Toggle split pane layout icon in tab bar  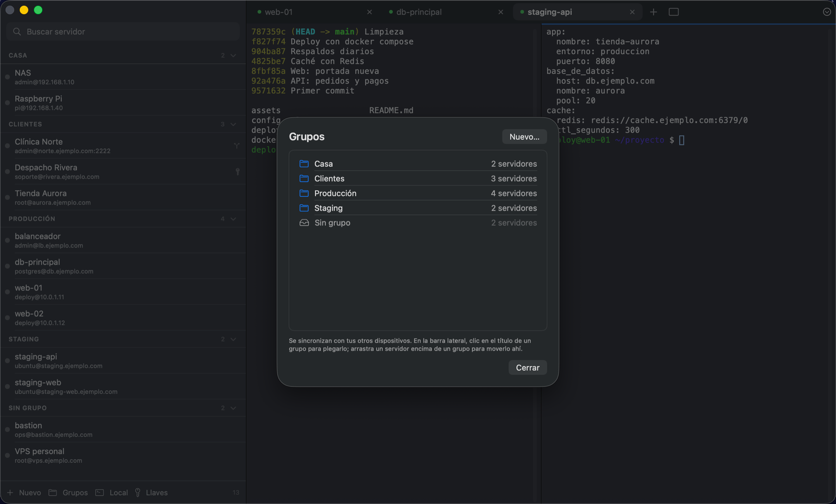[x=674, y=12]
